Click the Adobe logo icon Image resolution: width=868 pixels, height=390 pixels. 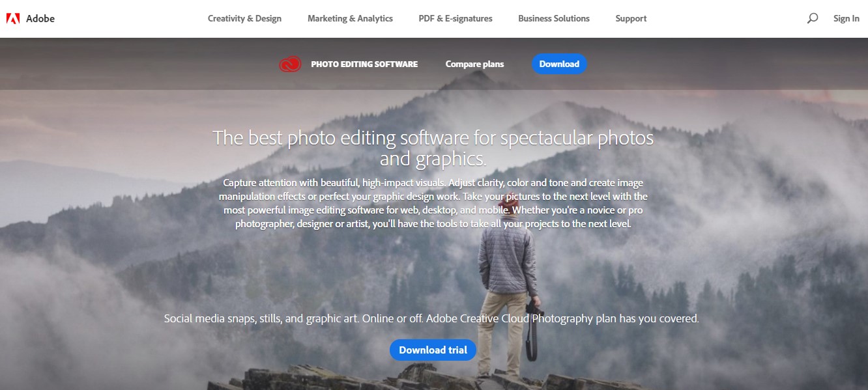(x=13, y=19)
